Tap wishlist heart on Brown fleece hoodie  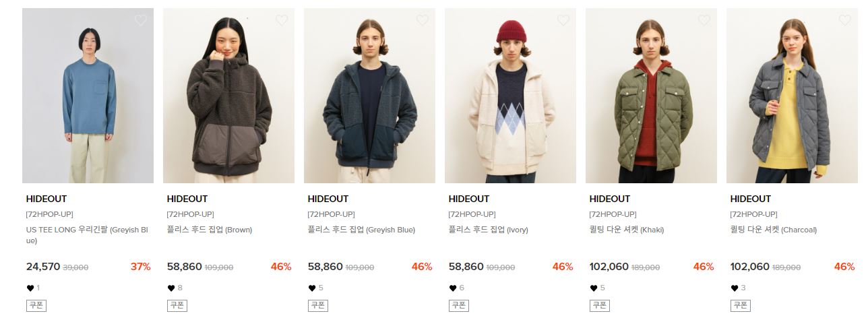[x=282, y=20]
